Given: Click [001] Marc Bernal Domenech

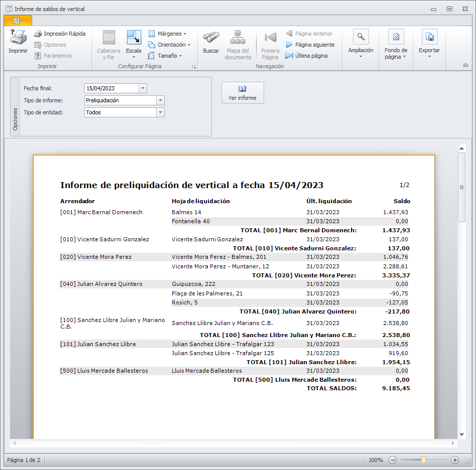Looking at the screenshot, I should 101,212.
